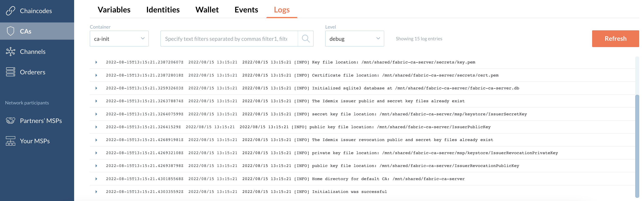644x201 pixels.
Task: Click the Refresh button
Action: (615, 39)
